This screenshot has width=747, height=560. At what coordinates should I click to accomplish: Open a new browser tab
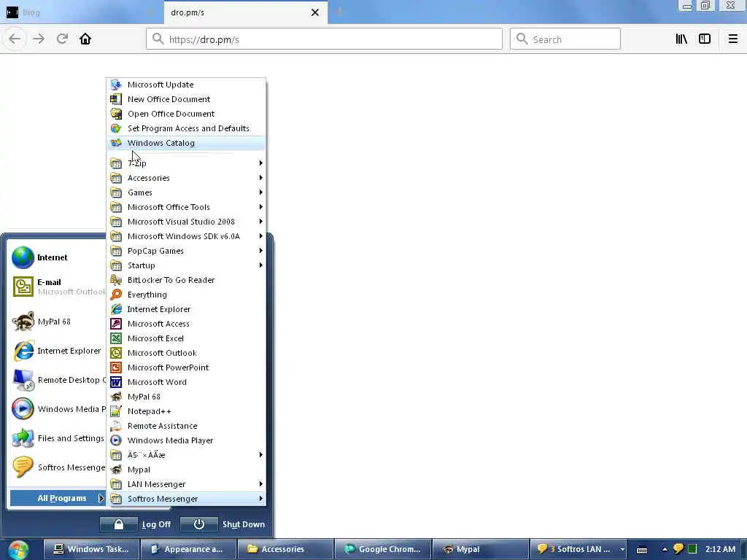pyautogui.click(x=339, y=12)
